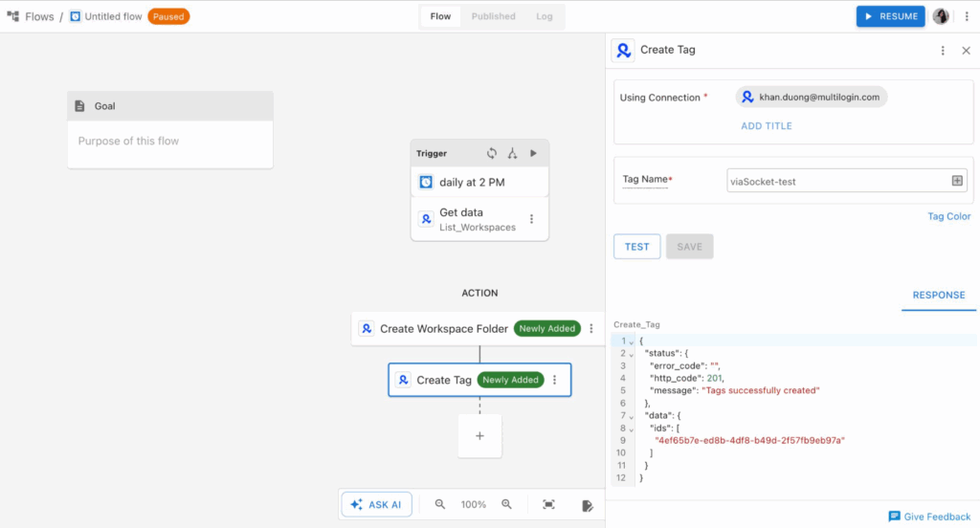
Task: Click the Paused status badge
Action: (x=168, y=16)
